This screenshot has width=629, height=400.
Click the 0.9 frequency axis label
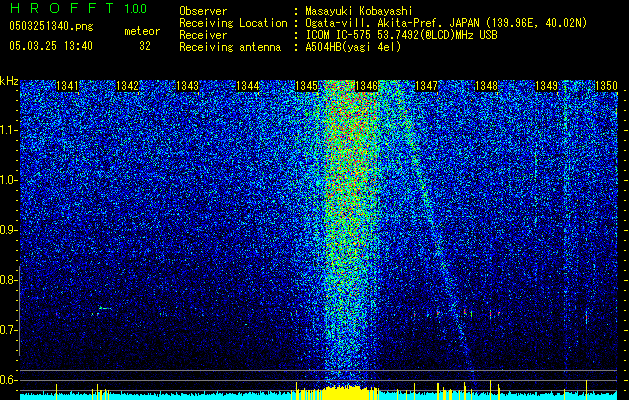click(x=8, y=230)
